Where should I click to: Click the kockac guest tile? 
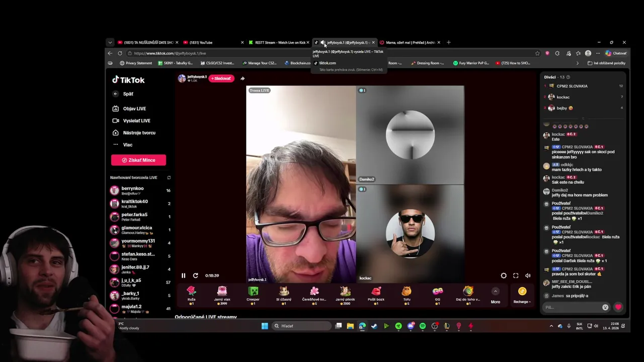(410, 234)
